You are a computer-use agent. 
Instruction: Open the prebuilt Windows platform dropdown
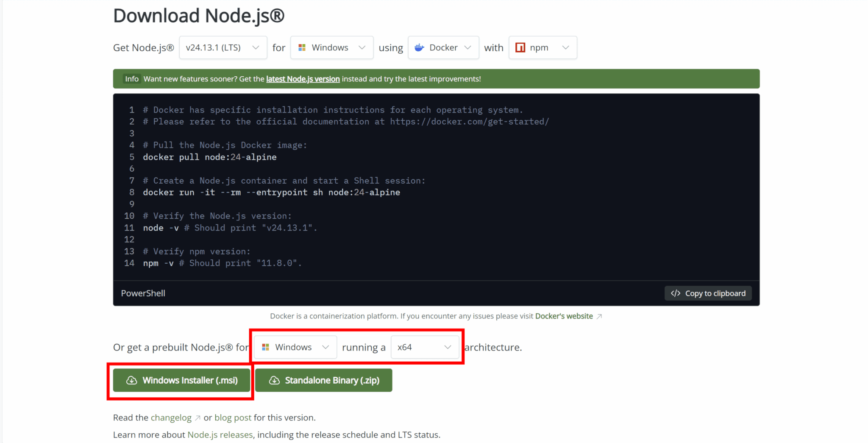pyautogui.click(x=295, y=347)
